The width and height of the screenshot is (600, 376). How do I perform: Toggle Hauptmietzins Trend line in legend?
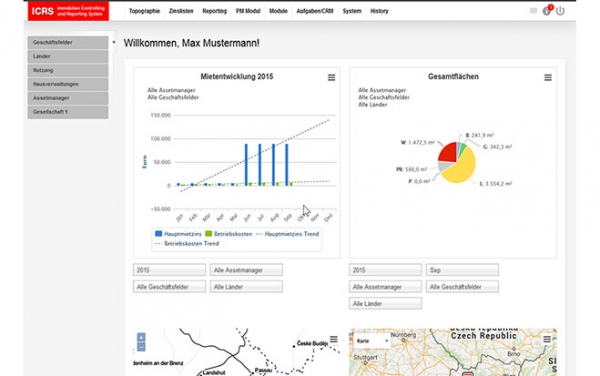pyautogui.click(x=287, y=234)
